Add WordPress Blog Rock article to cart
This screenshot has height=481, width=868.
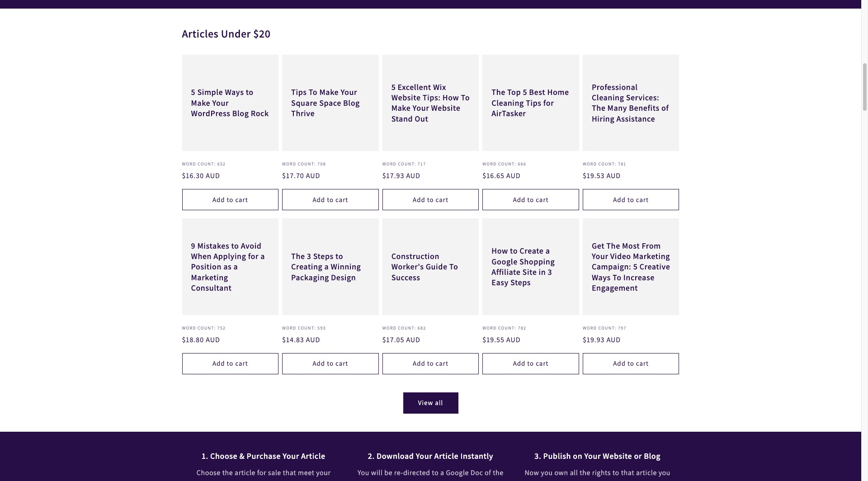[x=230, y=200]
